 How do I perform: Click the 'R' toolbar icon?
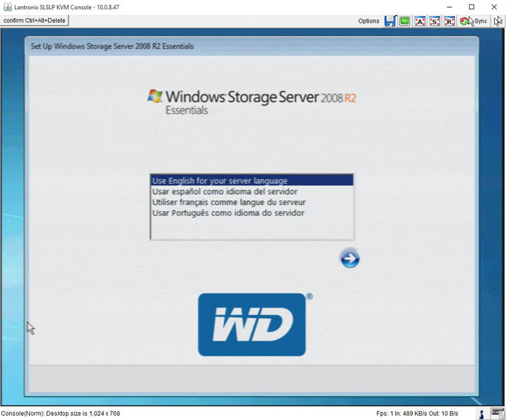[x=449, y=21]
